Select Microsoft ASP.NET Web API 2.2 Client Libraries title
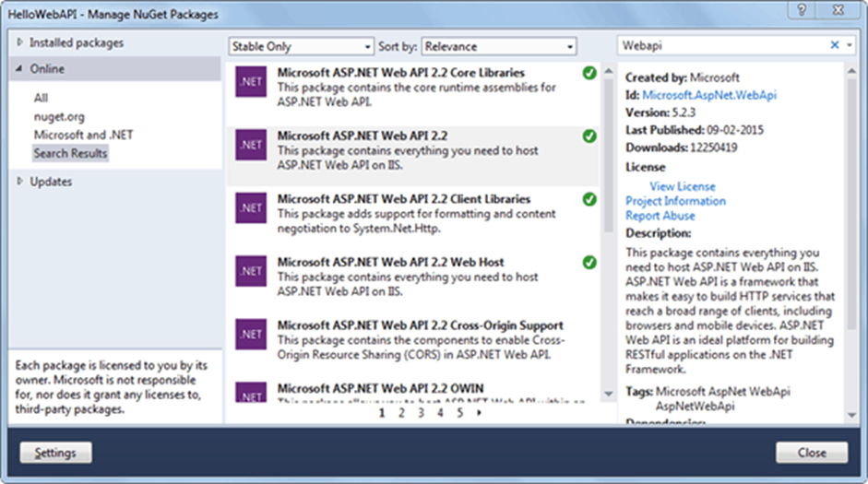 (403, 198)
